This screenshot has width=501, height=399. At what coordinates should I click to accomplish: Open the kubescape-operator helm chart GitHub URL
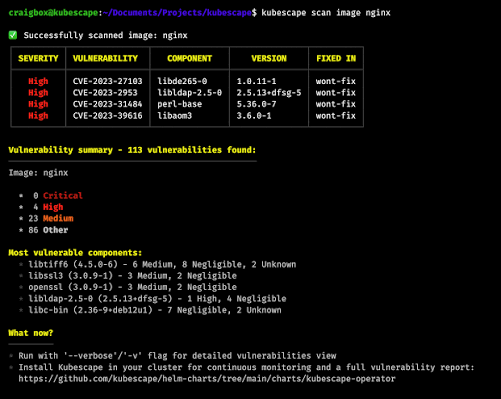tap(207, 379)
